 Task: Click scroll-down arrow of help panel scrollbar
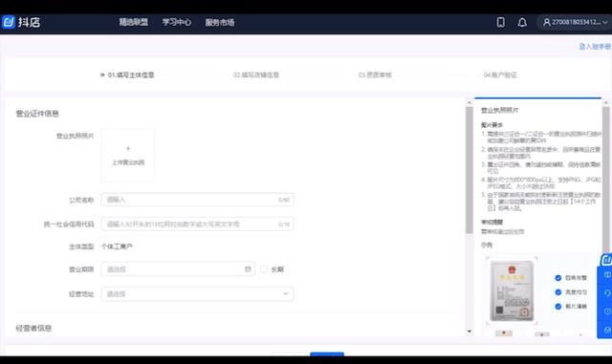point(470,332)
